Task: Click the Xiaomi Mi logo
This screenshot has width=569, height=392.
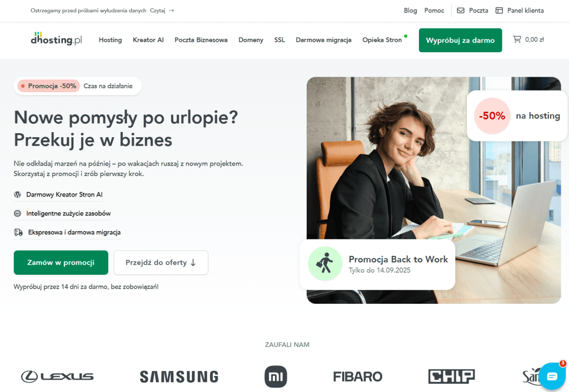Action: point(276,376)
